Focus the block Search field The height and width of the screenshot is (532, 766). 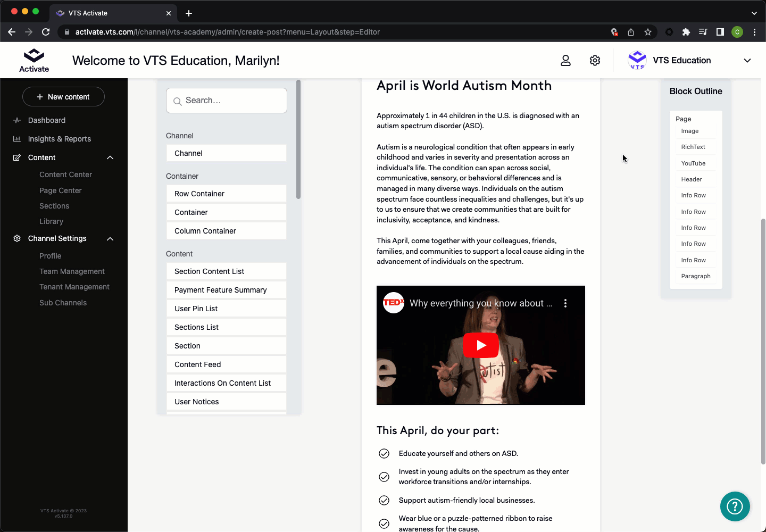point(227,101)
